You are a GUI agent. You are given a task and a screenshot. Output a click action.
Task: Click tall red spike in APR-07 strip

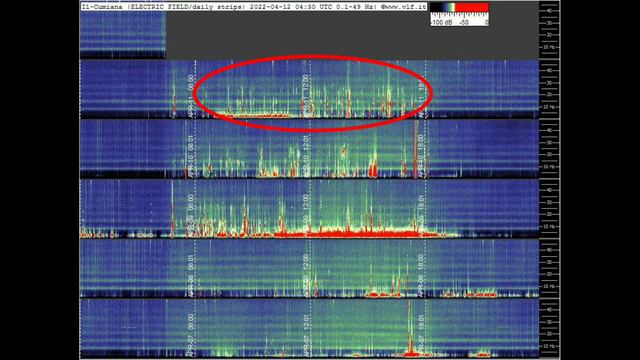pos(410,329)
